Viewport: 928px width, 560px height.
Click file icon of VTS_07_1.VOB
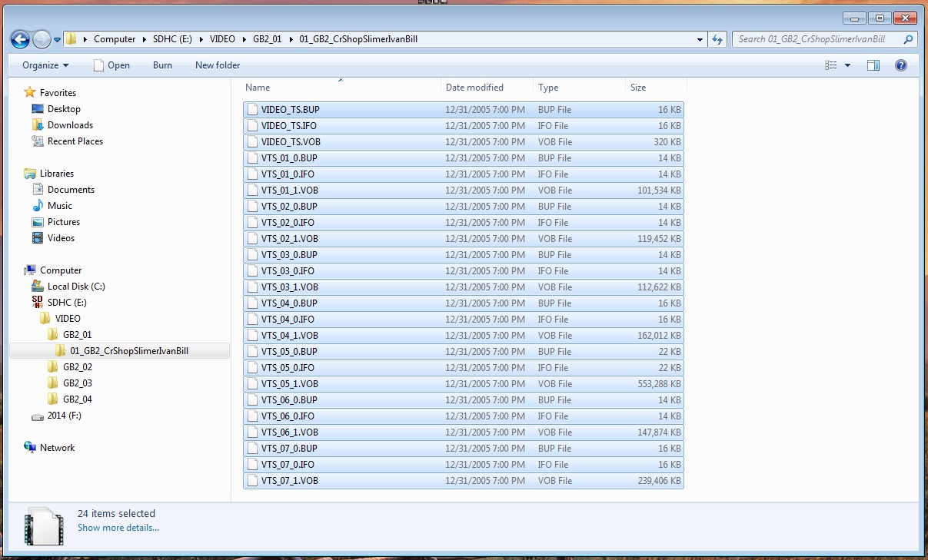click(252, 481)
